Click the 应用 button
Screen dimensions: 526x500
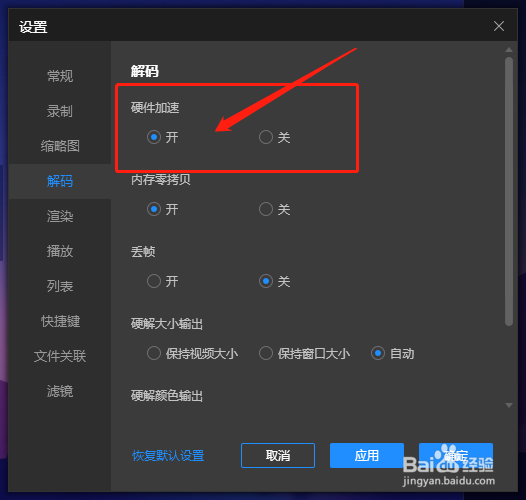click(x=367, y=455)
